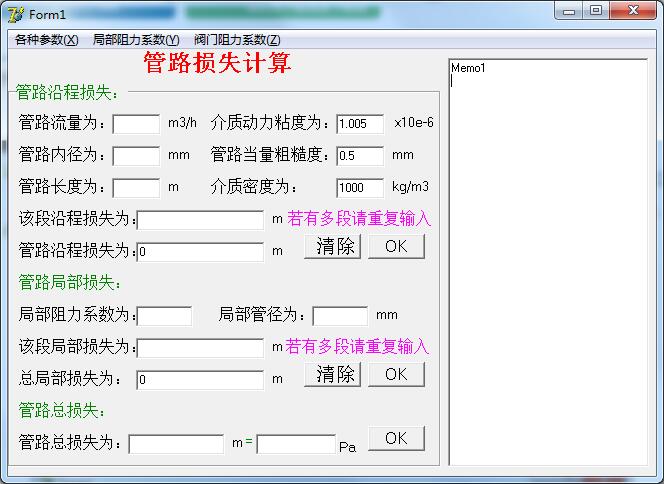
Task: Click OK button in 管路沿程损失 section
Action: coord(396,246)
